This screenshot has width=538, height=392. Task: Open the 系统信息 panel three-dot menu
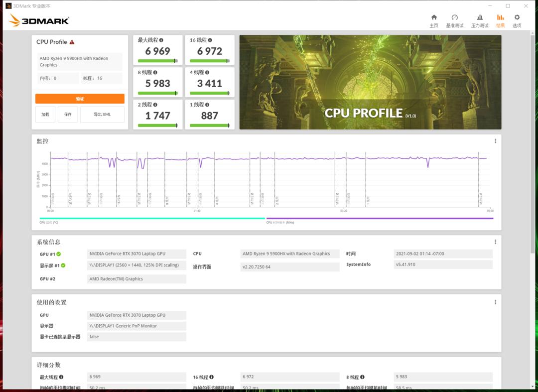click(x=496, y=242)
